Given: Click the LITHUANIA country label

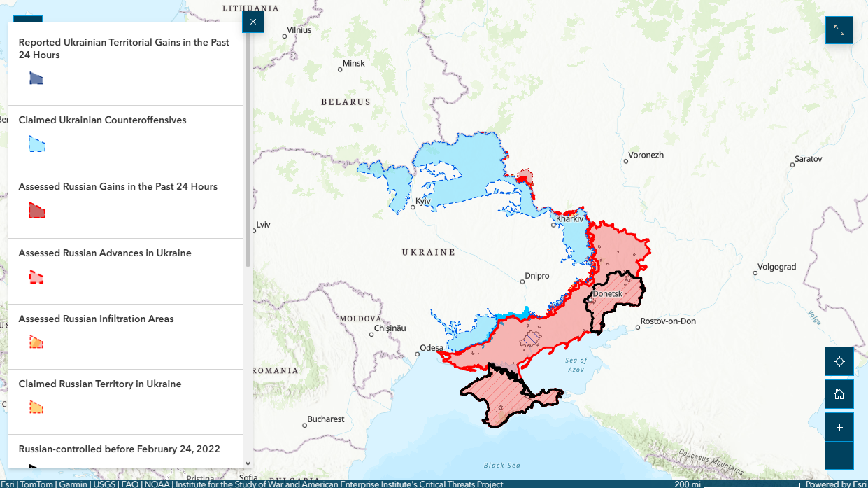Looking at the screenshot, I should tap(250, 8).
